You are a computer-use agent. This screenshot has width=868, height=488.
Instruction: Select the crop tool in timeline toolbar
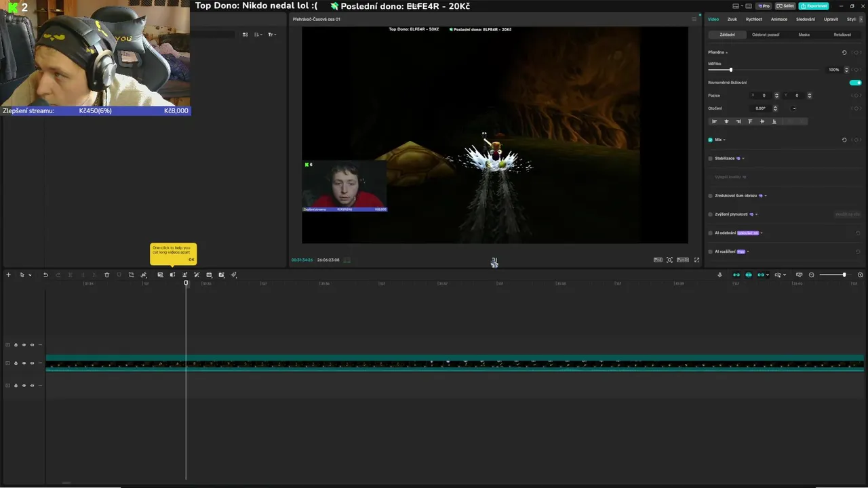click(131, 274)
